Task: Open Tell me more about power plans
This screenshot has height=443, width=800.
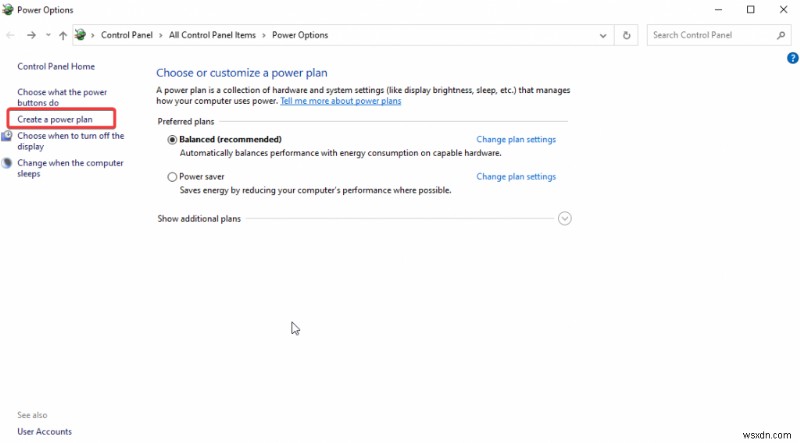Action: [x=341, y=101]
